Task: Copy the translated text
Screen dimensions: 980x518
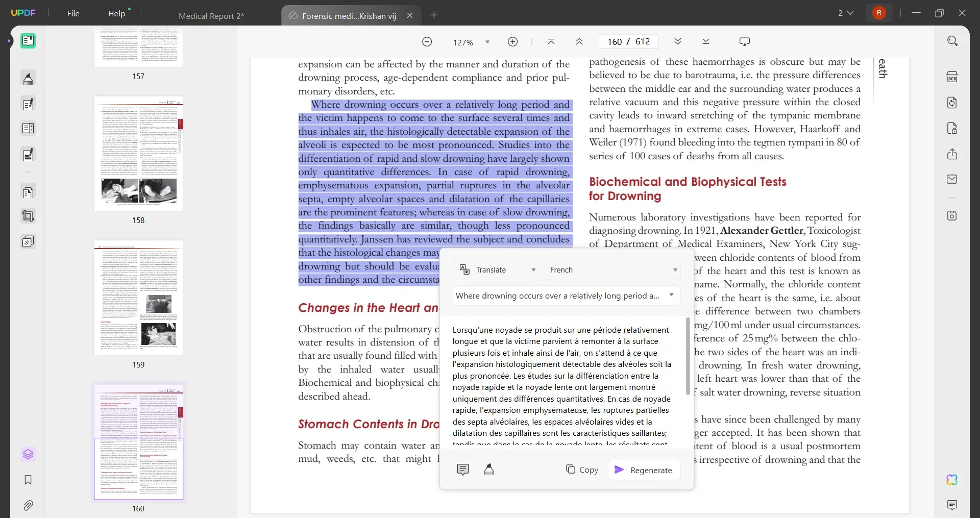Action: (x=582, y=470)
